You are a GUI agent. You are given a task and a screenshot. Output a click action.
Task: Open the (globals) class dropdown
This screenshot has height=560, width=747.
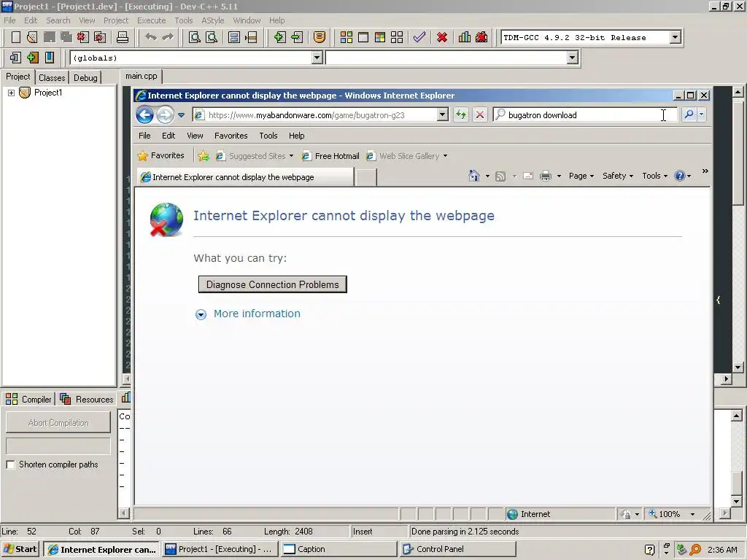(317, 58)
